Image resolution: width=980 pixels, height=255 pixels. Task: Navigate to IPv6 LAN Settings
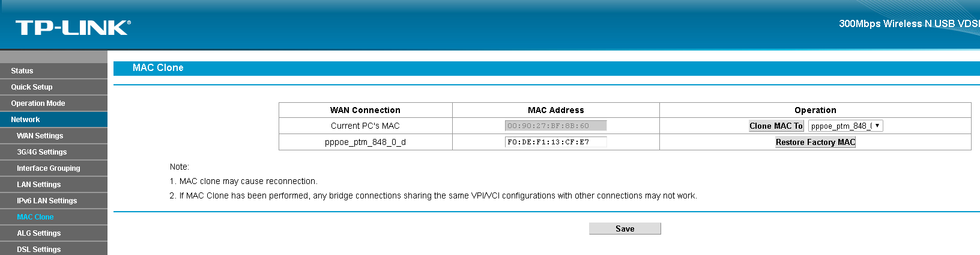pyautogui.click(x=47, y=201)
